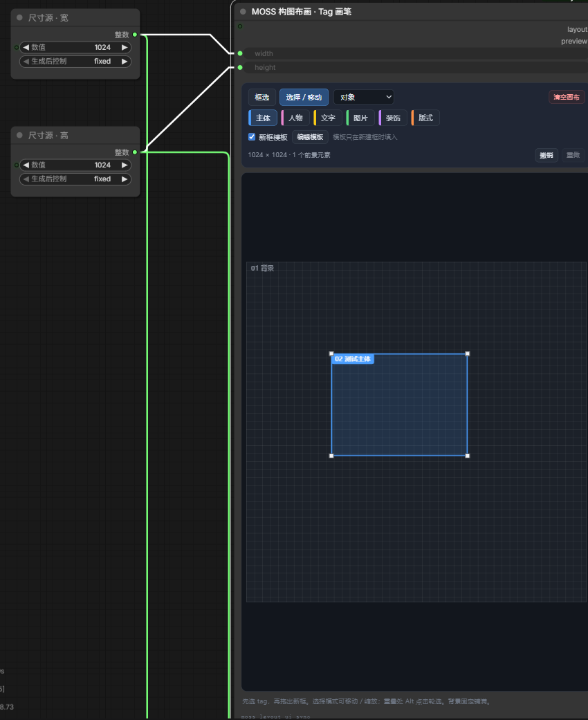Screen dimensions: 588x720
Task: Click the 尺寸源 · 高 node title
Action: point(48,135)
